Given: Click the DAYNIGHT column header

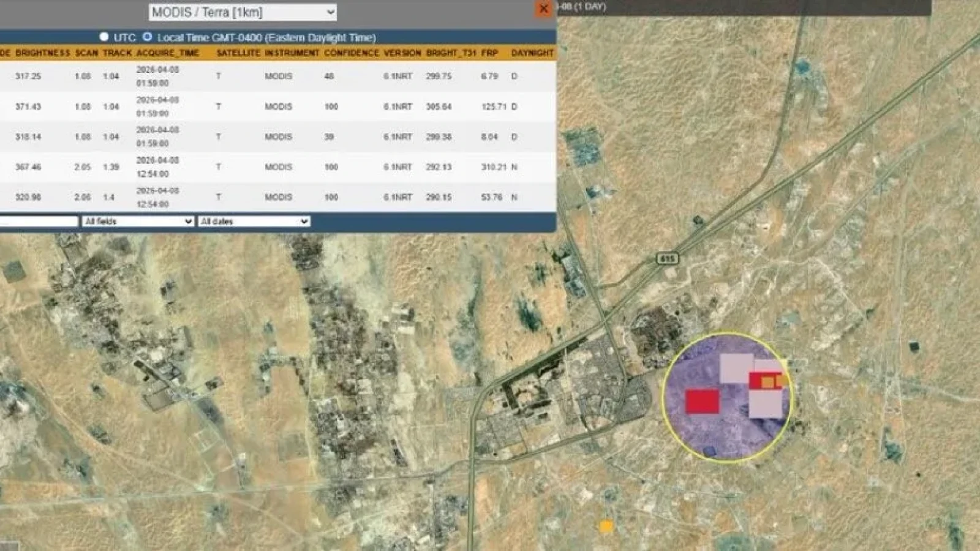Looking at the screenshot, I should coord(532,53).
